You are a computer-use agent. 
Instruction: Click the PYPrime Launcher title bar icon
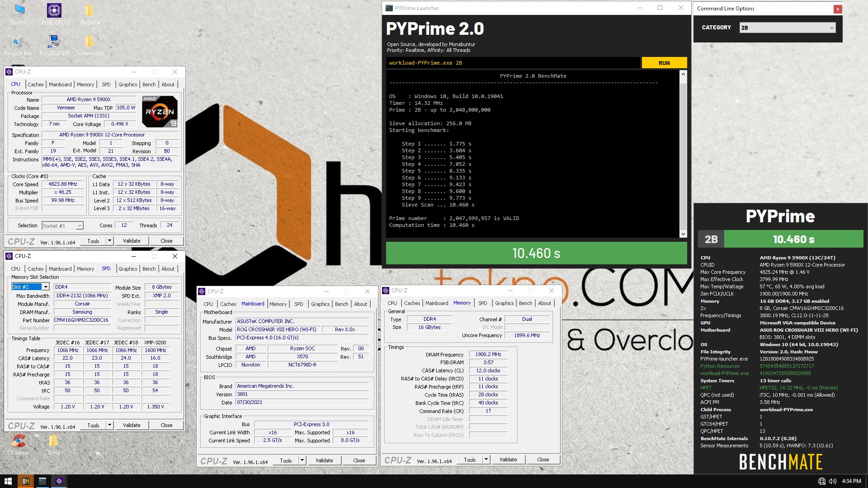click(x=389, y=8)
